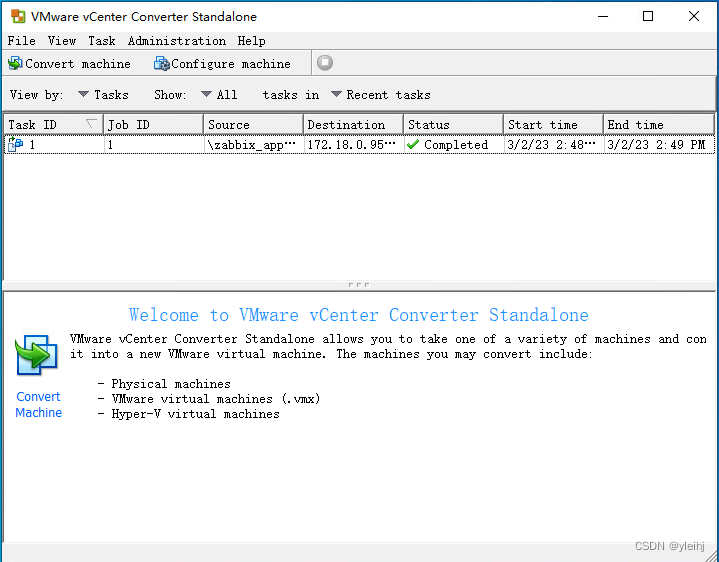Click the large Convert Machine arrow icon
Screen dimensions: 719x562
coord(37,355)
